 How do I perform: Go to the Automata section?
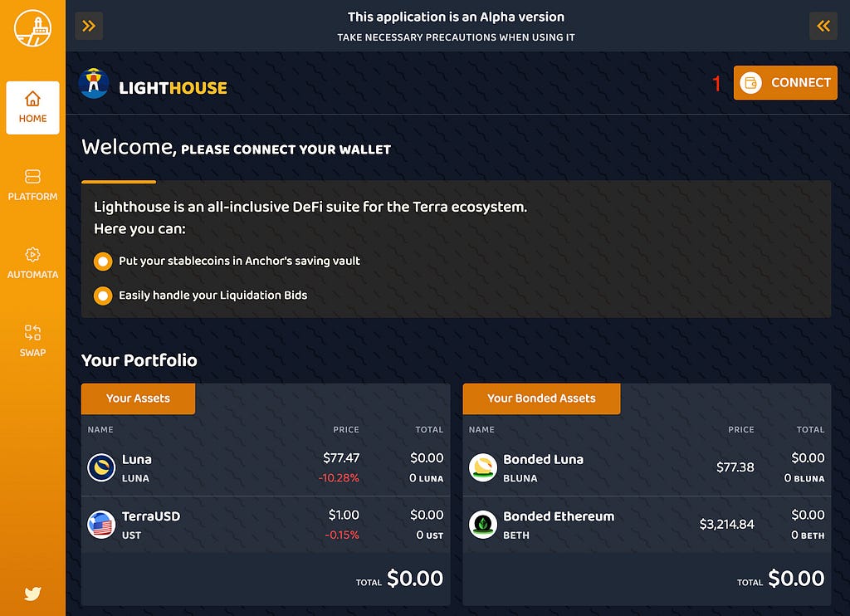[x=32, y=263]
